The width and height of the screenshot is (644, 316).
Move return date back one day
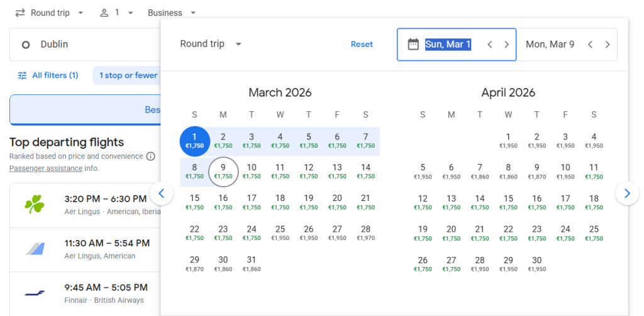pyautogui.click(x=590, y=45)
